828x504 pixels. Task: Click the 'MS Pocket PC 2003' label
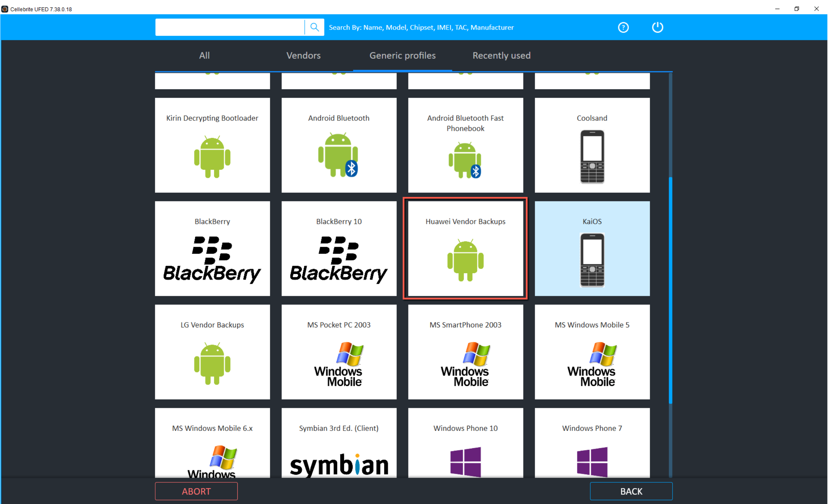point(339,325)
